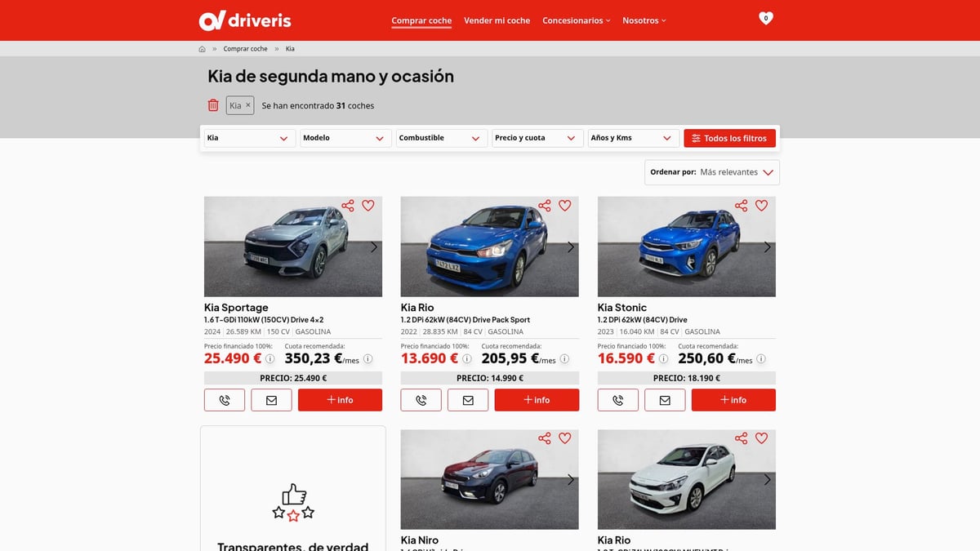Screen dimensions: 980x551
Task: Remove the Kia filter tag
Action: pyautogui.click(x=248, y=105)
